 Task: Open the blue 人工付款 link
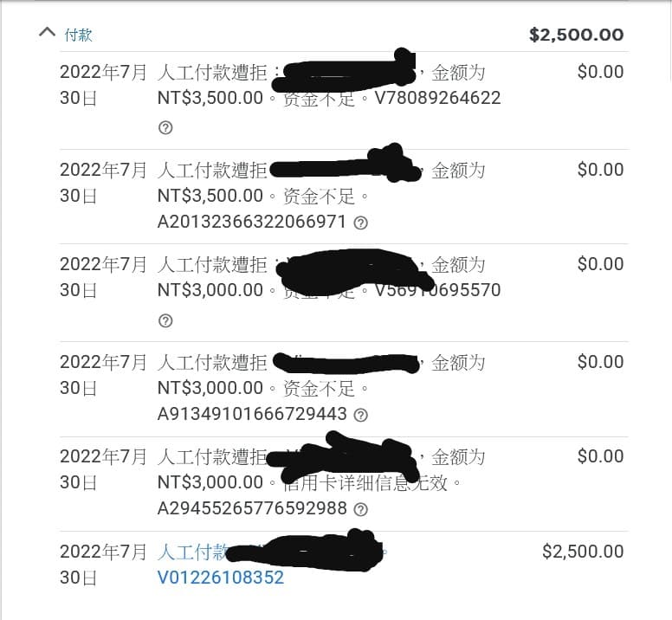coord(192,552)
